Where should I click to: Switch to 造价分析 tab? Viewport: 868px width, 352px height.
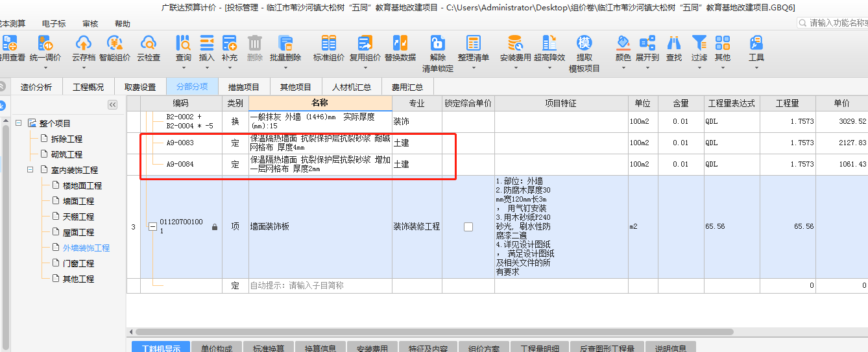tap(36, 87)
